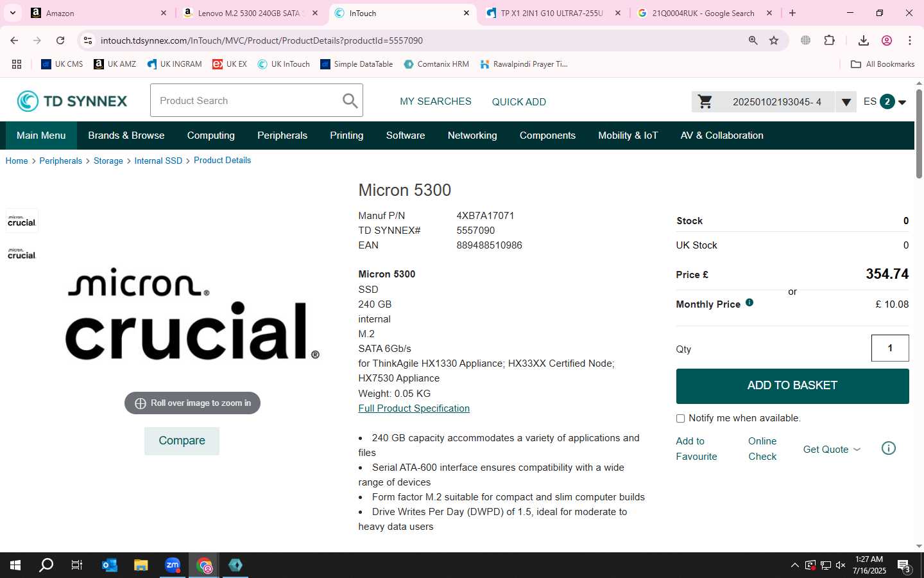Viewport: 924px width, 578px height.
Task: Go to Home breadcrumb
Action: point(17,161)
